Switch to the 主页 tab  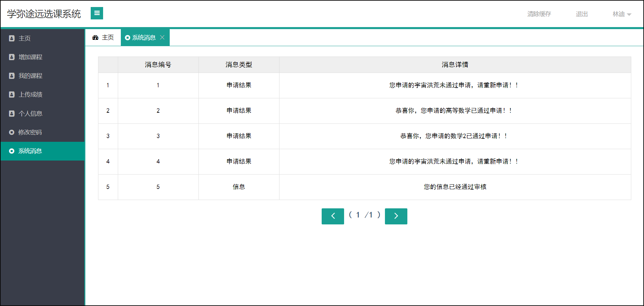[x=108, y=37]
